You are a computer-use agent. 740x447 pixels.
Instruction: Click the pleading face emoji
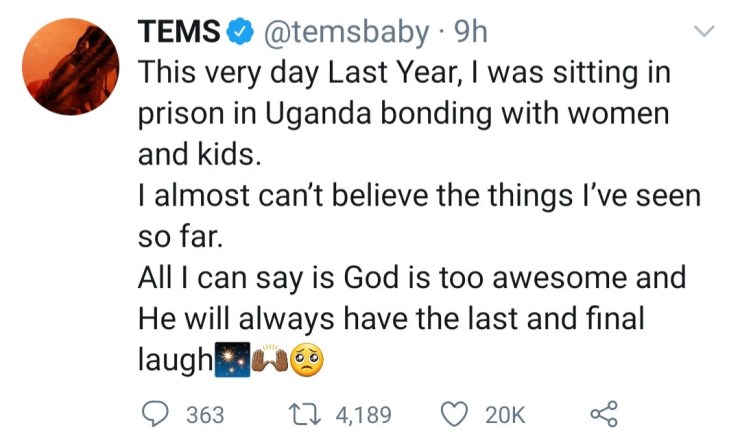[308, 359]
